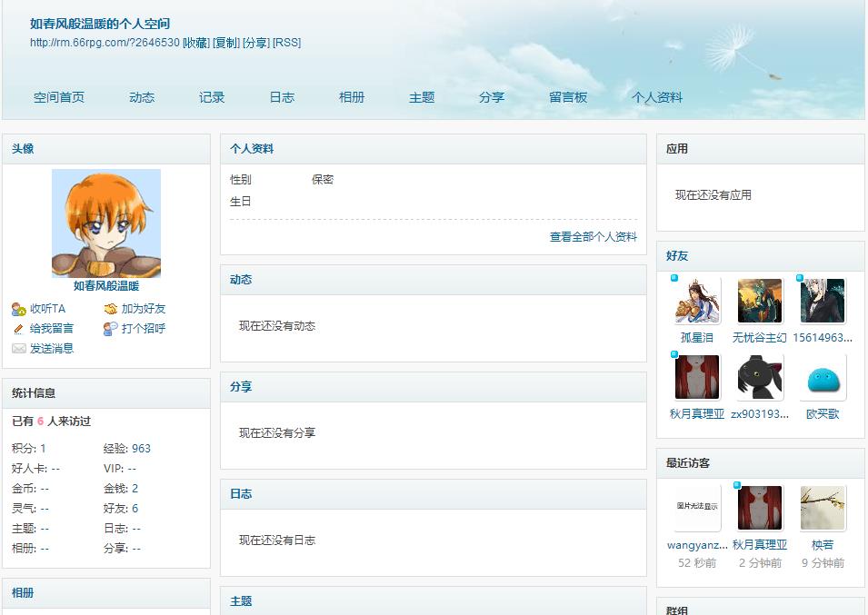Open visitor name link 柍若
Image resolution: width=868 pixels, height=615 pixels.
[x=823, y=545]
